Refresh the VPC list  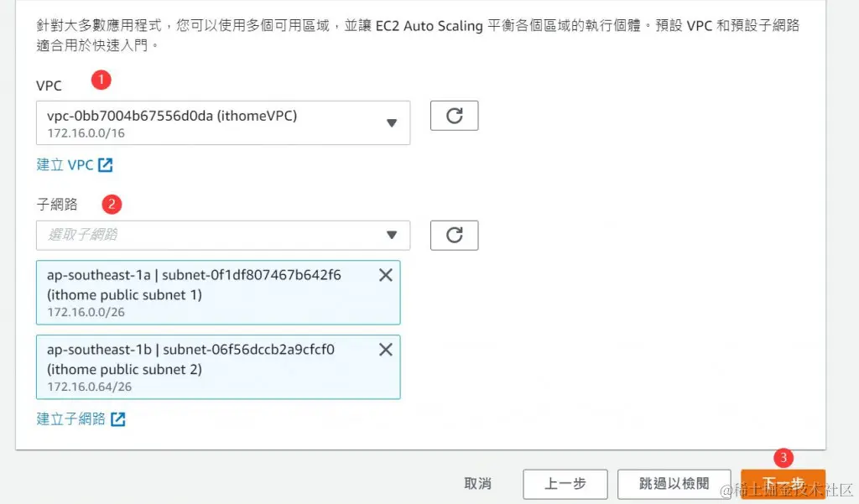point(454,116)
